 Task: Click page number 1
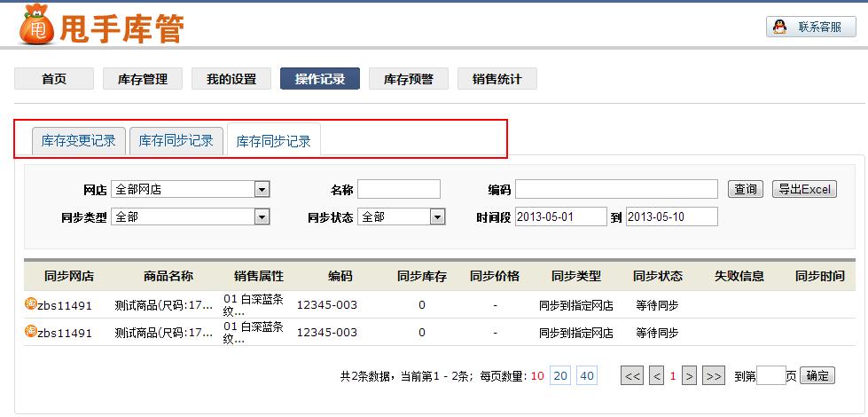tap(673, 376)
